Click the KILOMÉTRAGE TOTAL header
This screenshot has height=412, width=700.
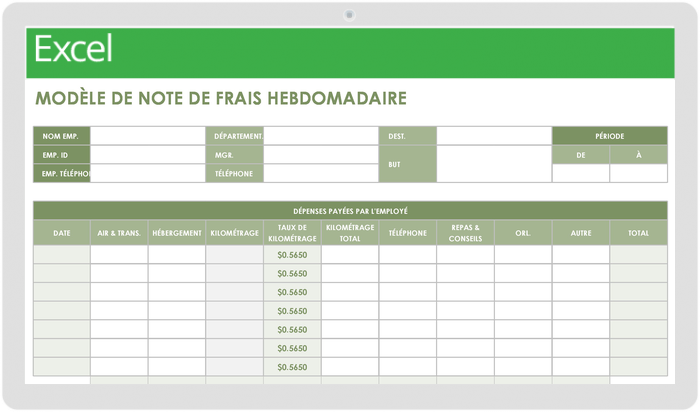[350, 233]
